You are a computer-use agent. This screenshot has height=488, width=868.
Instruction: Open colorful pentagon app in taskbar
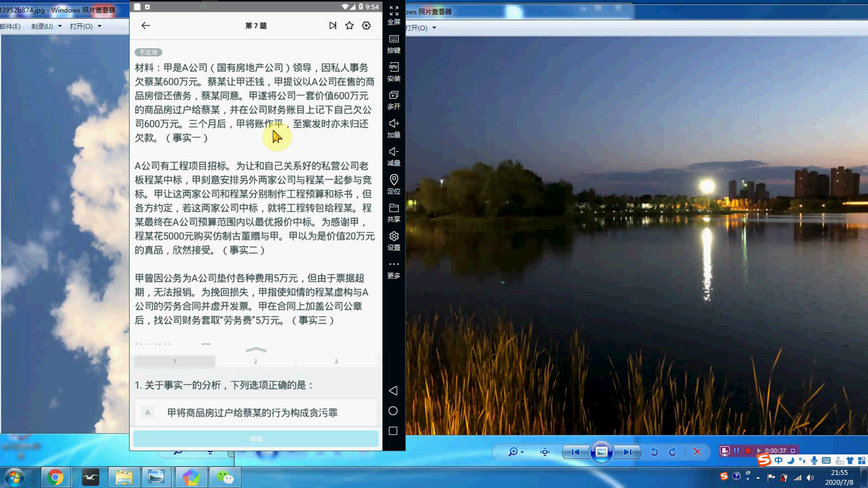(191, 478)
